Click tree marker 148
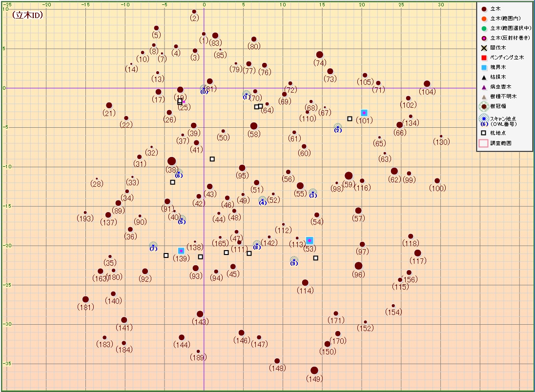The image size is (535, 392). click(x=277, y=361)
